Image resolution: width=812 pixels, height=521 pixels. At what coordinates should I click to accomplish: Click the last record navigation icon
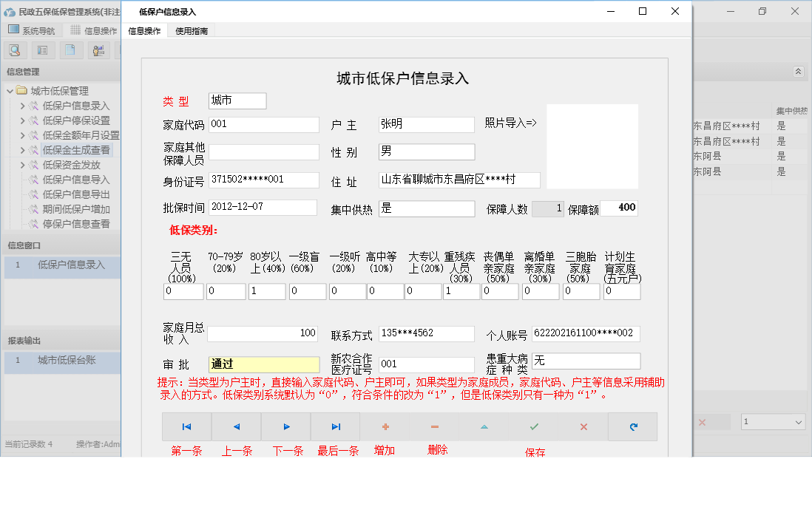tap(335, 426)
